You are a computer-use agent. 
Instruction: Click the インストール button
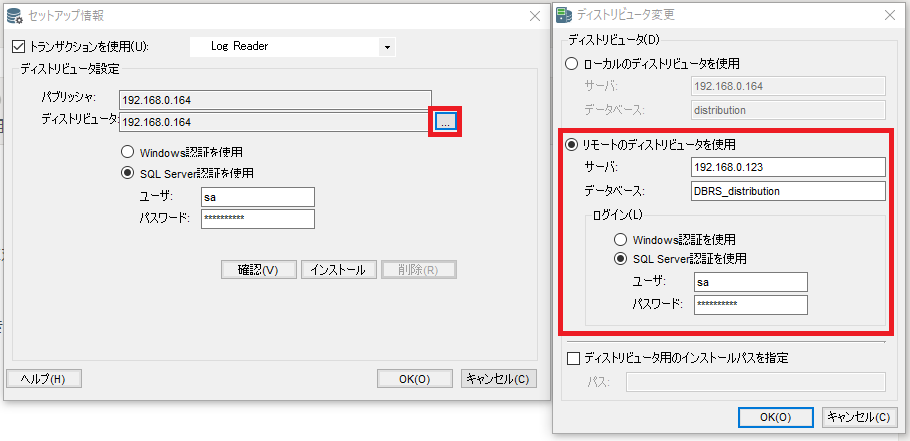pos(339,270)
